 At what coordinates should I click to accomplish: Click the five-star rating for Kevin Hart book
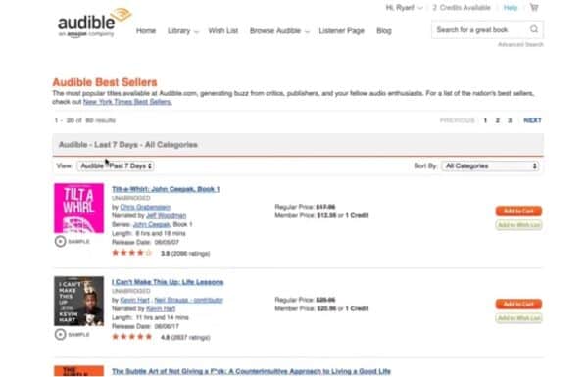tap(132, 337)
